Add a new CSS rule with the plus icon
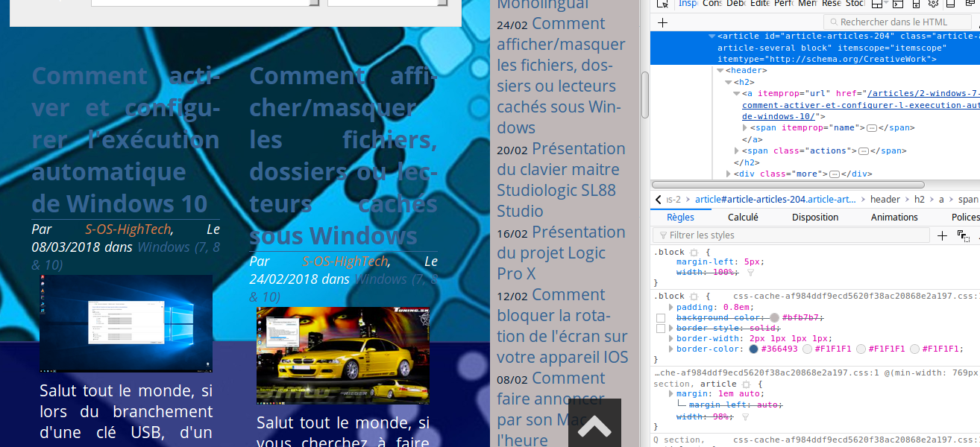The image size is (980, 447). pyautogui.click(x=942, y=235)
